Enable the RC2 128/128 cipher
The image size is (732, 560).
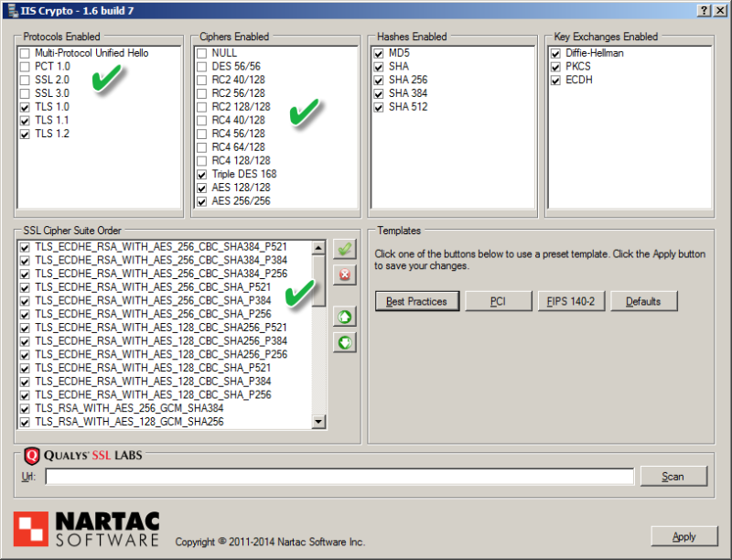tap(201, 107)
